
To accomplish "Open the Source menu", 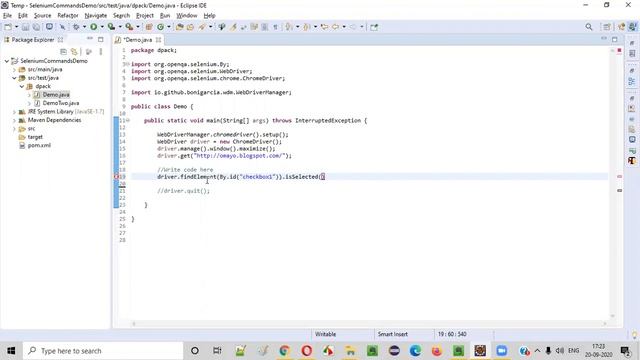I will tap(42, 16).
